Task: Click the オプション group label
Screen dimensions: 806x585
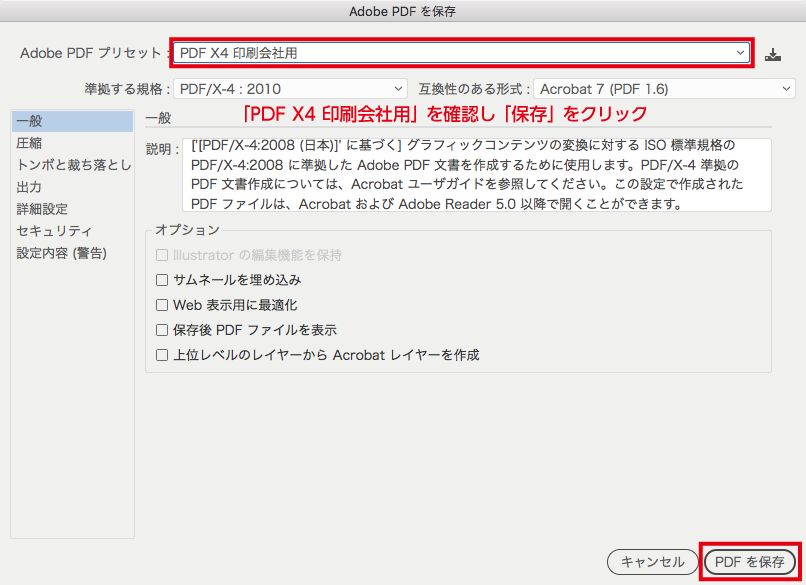Action: tap(187, 230)
